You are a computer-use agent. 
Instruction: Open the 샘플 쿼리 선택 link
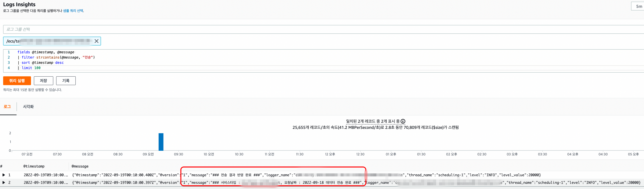click(x=73, y=11)
